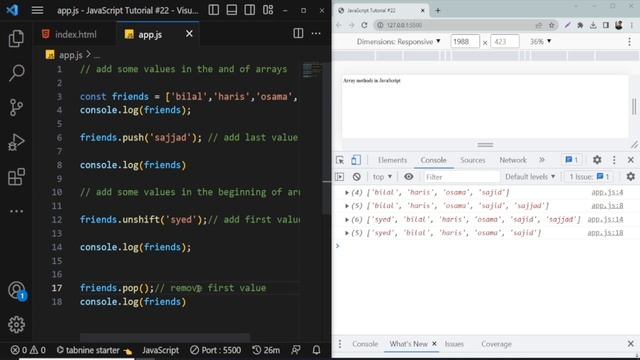Click app.js in the breadcrumb
The height and width of the screenshot is (360, 640).
(71, 55)
